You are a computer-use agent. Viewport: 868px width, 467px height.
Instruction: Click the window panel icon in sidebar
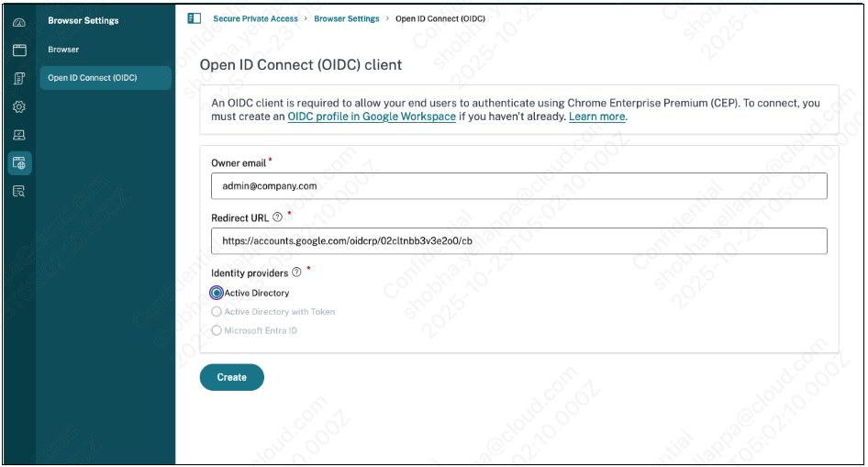point(19,50)
